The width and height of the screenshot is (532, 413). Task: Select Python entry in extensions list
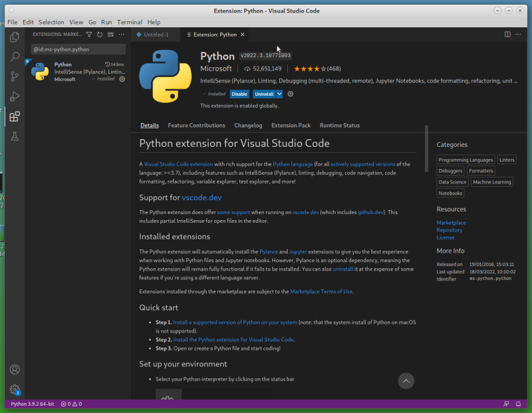coord(78,72)
